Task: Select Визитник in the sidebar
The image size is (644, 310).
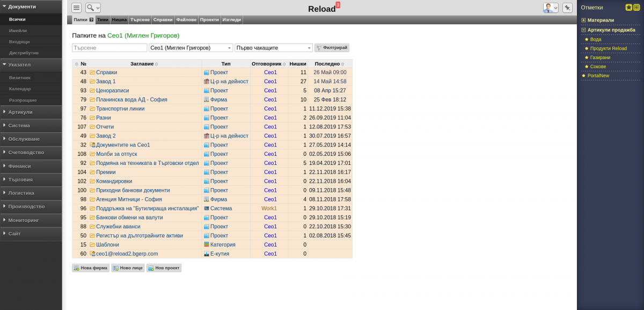Action: point(20,77)
